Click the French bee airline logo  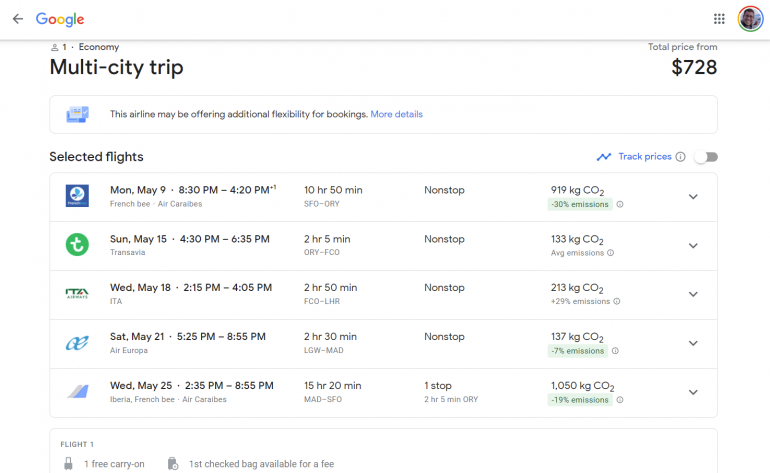click(x=77, y=196)
